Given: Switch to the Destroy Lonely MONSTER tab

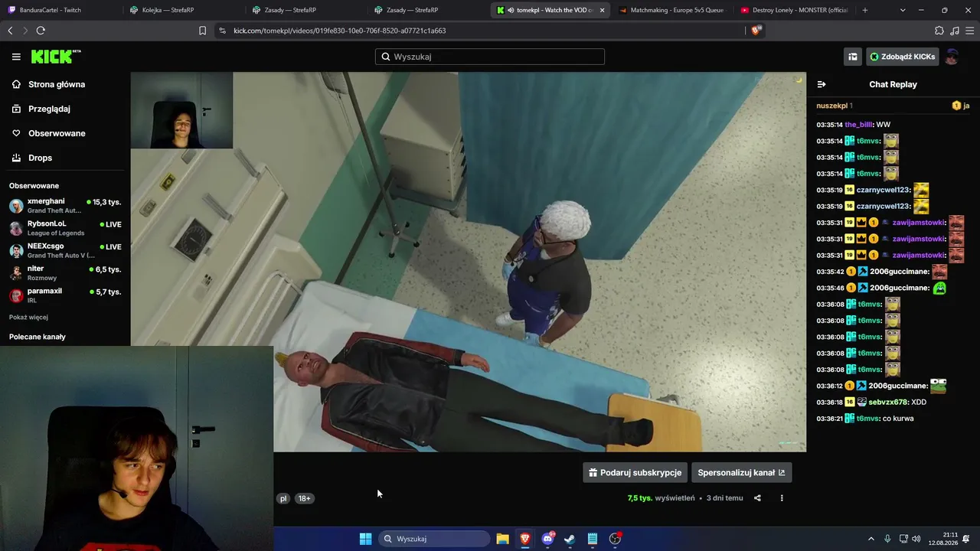Looking at the screenshot, I should pos(793,10).
